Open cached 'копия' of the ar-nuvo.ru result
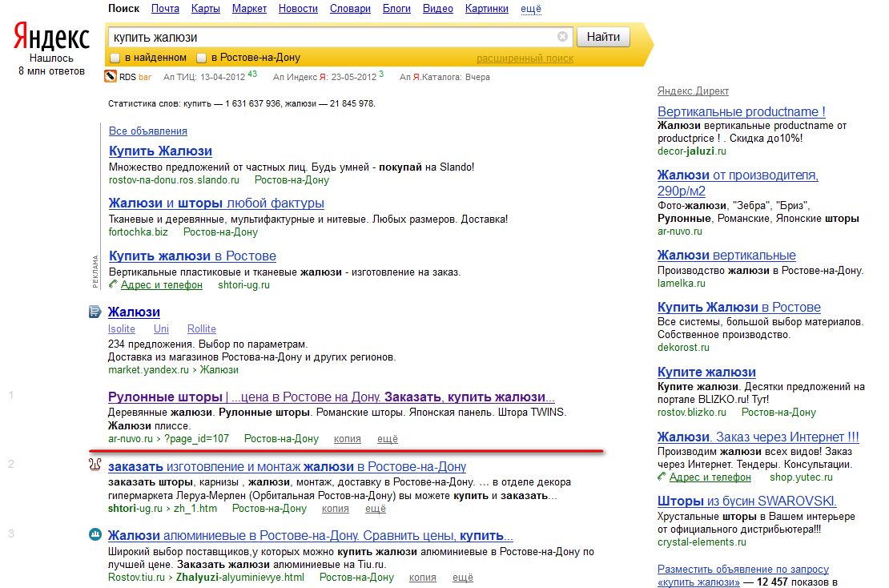This screenshot has height=588, width=889. pyautogui.click(x=348, y=439)
